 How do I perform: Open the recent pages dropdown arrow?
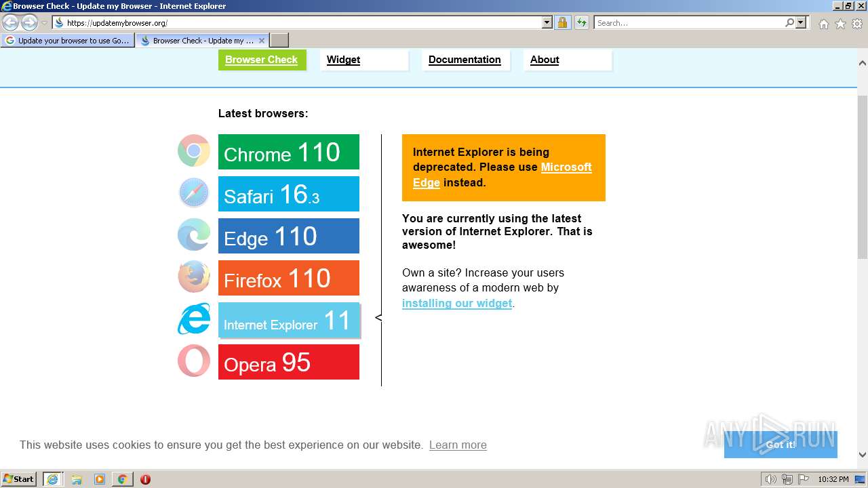(x=44, y=22)
